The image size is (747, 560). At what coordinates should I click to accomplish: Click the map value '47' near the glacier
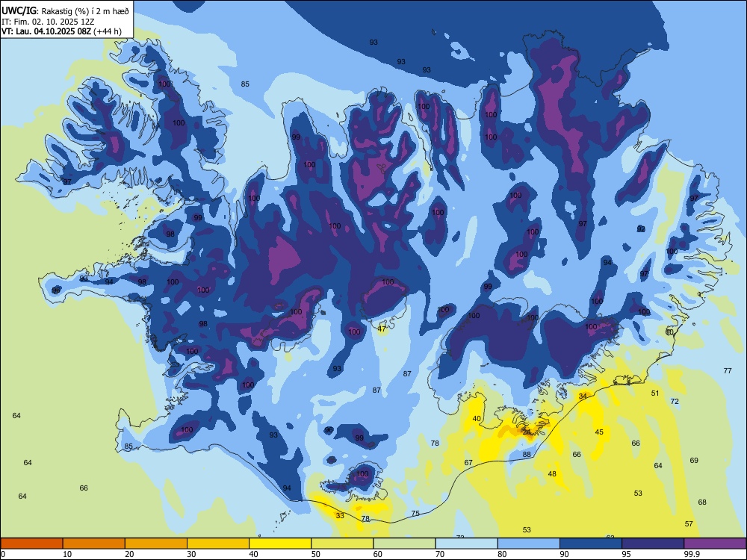(x=382, y=329)
